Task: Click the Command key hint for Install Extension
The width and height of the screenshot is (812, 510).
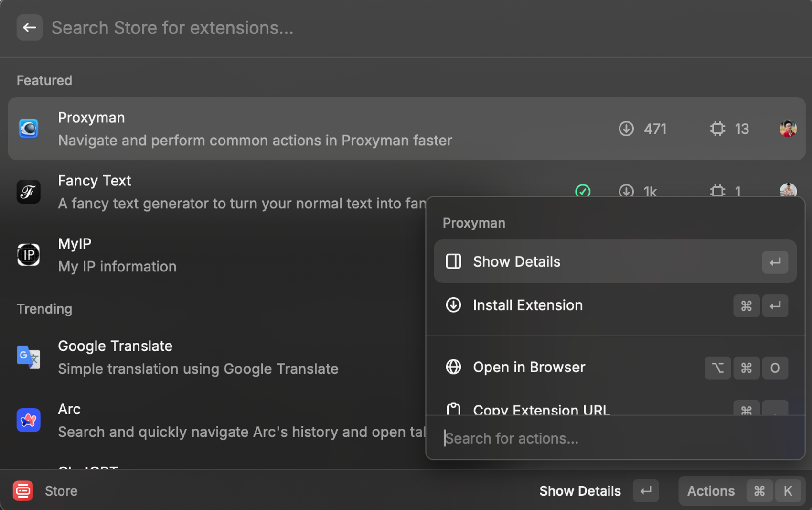Action: coord(746,305)
